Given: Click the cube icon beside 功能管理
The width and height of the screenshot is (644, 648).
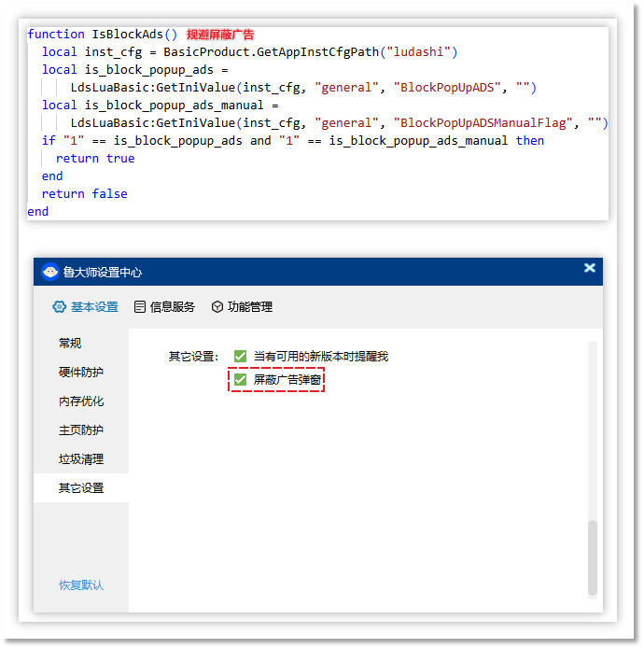Looking at the screenshot, I should 217,307.
